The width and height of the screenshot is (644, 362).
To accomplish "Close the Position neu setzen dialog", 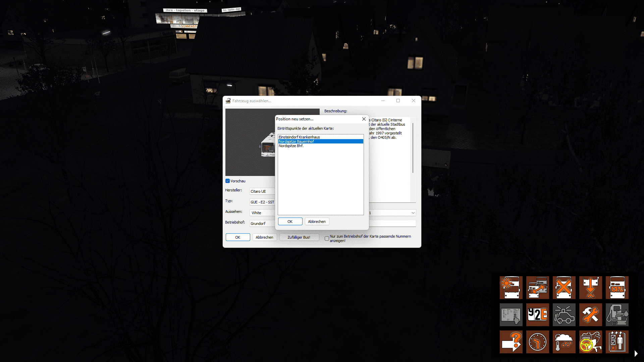I will [364, 119].
